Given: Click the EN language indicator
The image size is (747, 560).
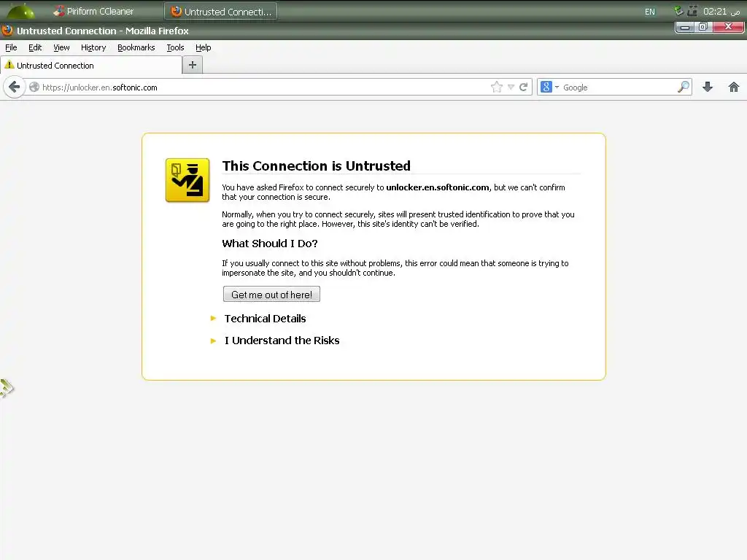Looking at the screenshot, I should [x=650, y=12].
